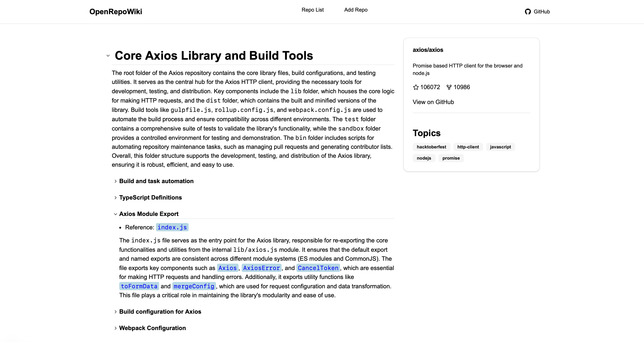Open the mergeConfig code link

tap(194, 286)
